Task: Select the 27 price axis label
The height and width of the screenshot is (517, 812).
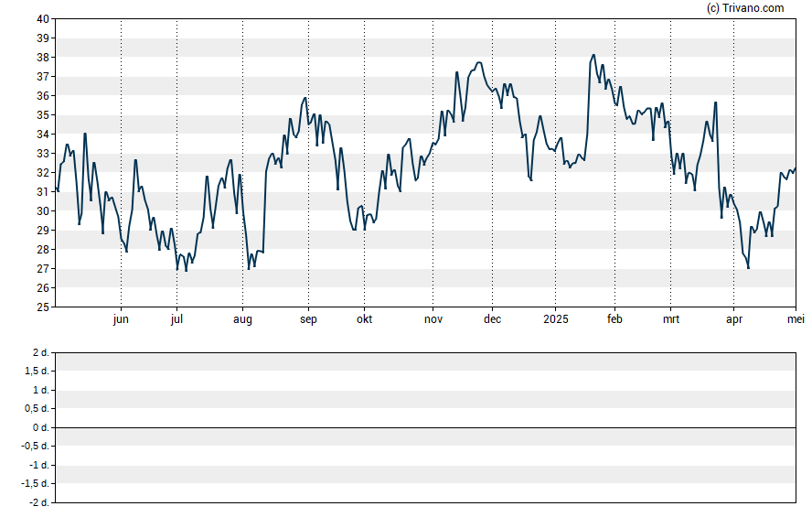Action: [43, 269]
